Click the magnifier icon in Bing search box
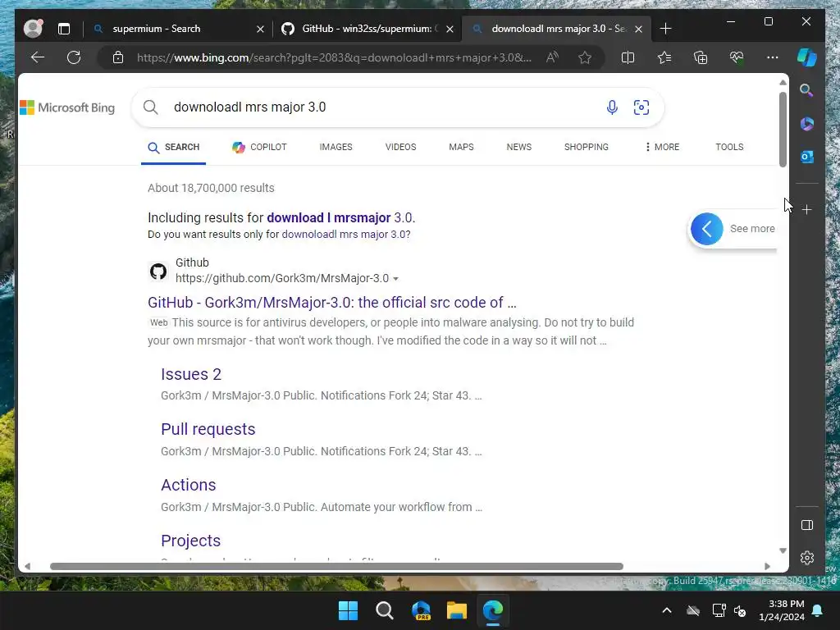Screen dimensions: 840x630 [151, 107]
